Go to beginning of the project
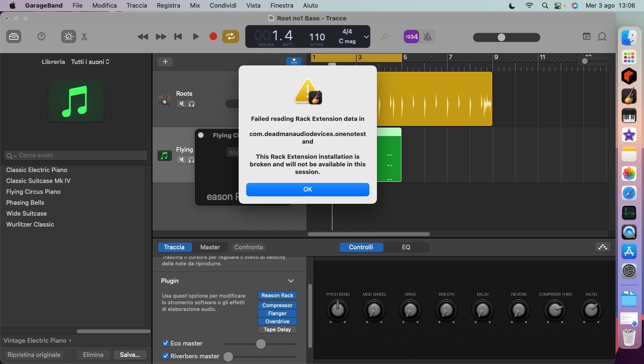Image resolution: width=644 pixels, height=364 pixels. click(178, 36)
